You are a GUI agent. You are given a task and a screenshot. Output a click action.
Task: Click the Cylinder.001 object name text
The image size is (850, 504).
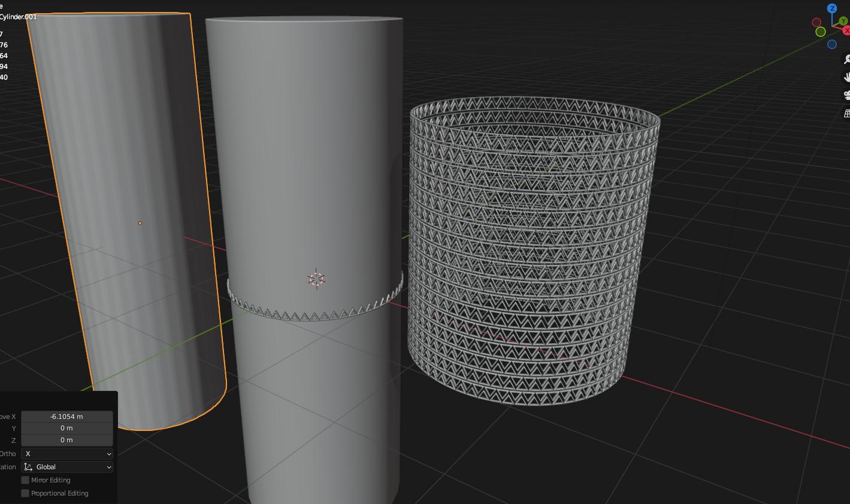click(18, 17)
